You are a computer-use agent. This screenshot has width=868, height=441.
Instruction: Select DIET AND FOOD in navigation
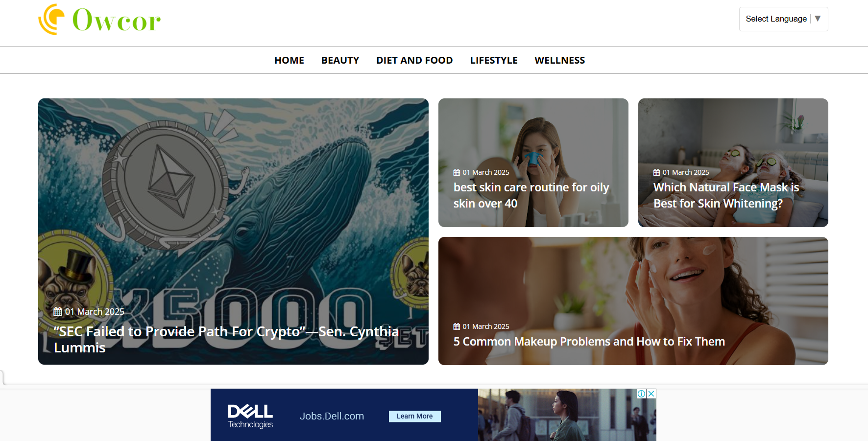414,60
